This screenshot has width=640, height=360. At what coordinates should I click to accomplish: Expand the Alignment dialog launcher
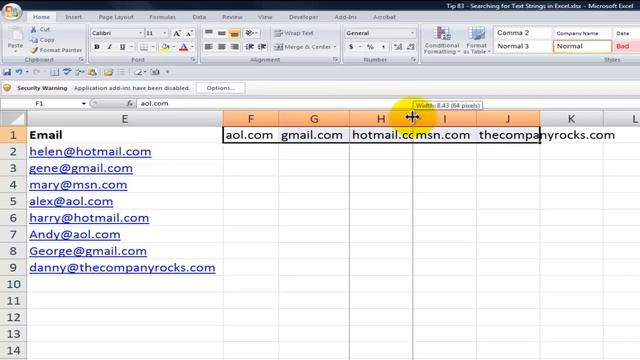click(335, 60)
